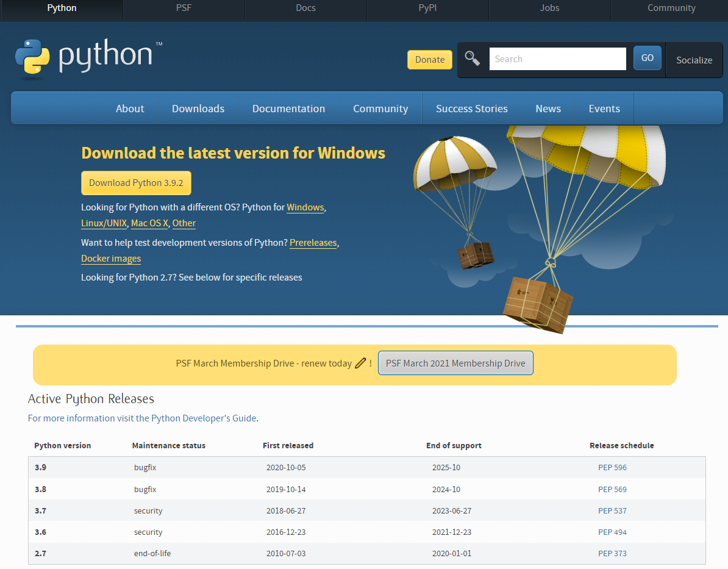
Task: Click the 2019-10-14 release date
Action: pyautogui.click(x=286, y=489)
